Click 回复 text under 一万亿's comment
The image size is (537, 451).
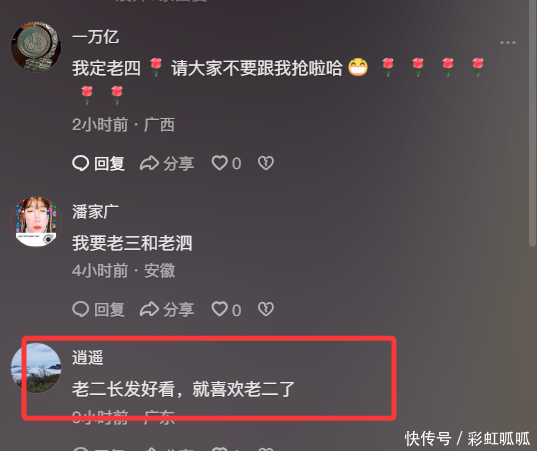coord(109,163)
